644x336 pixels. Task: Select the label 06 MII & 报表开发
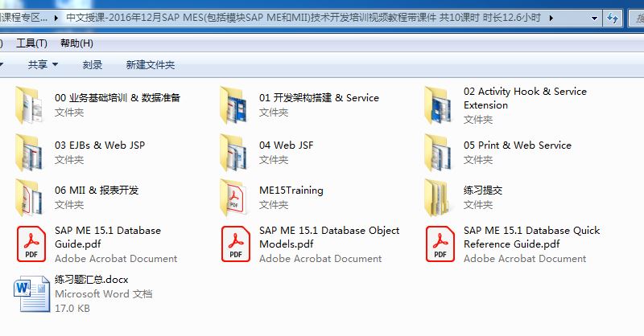tap(97, 191)
